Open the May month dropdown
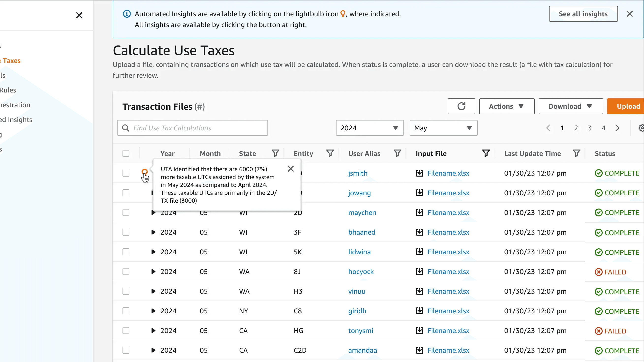The width and height of the screenshot is (644, 362). (x=443, y=128)
